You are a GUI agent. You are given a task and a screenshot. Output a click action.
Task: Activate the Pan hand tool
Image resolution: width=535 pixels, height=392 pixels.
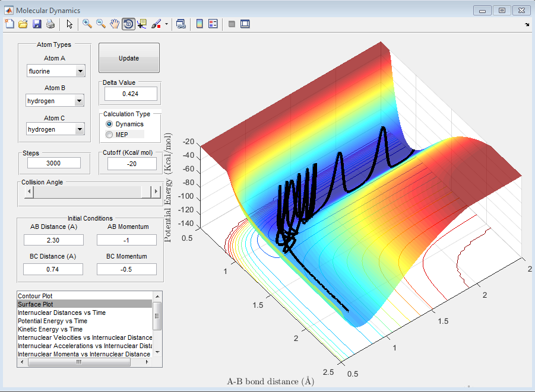pyautogui.click(x=114, y=24)
